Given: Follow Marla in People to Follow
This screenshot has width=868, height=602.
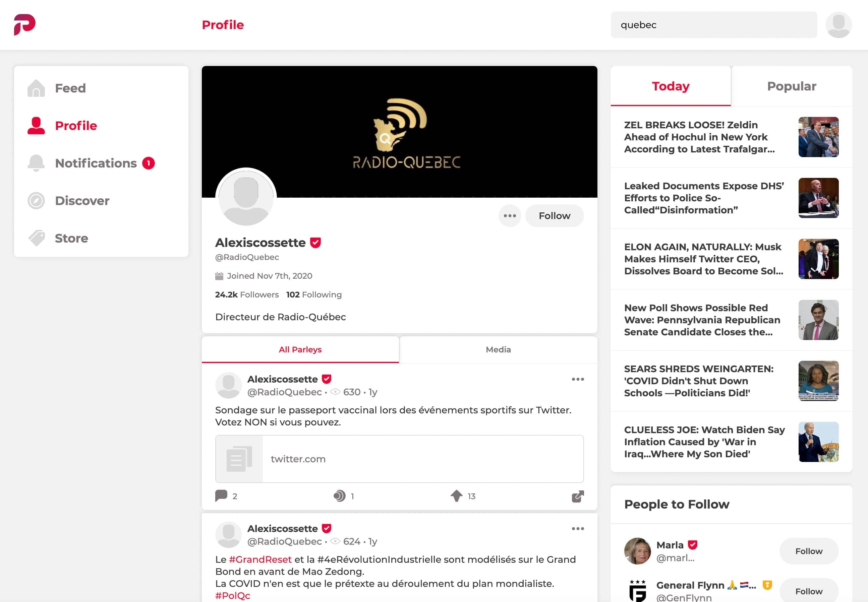Looking at the screenshot, I should (809, 551).
